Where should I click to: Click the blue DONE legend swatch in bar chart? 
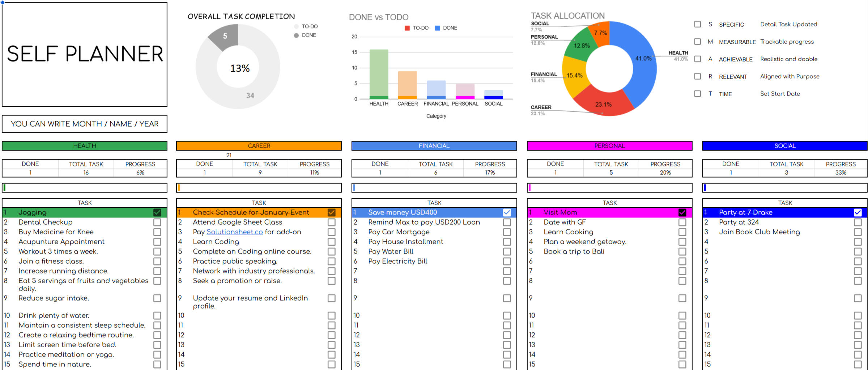click(437, 28)
